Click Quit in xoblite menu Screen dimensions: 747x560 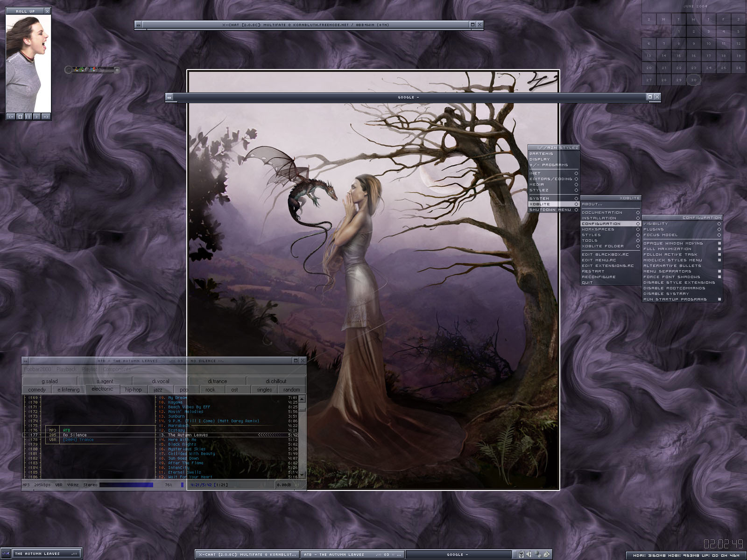pyautogui.click(x=611, y=282)
